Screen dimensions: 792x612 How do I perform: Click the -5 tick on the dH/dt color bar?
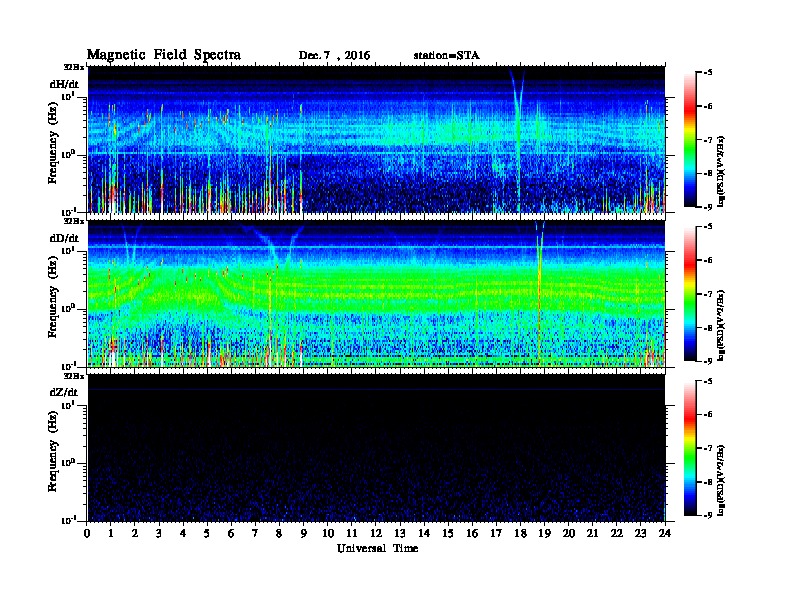709,72
